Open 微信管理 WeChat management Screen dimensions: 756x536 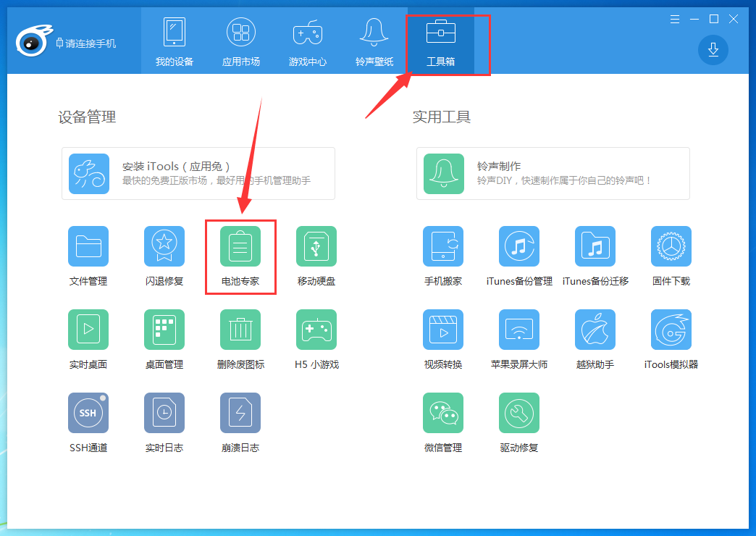pyautogui.click(x=442, y=412)
